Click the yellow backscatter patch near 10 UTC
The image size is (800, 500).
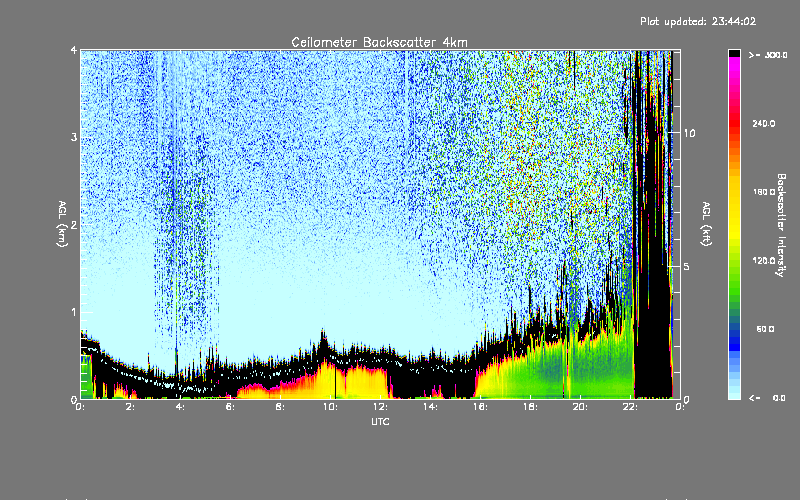(327, 383)
